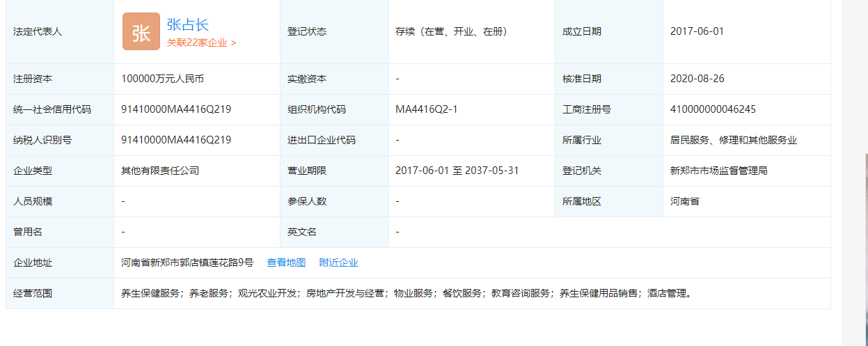Viewport: 868px width, 346px height.
Task: Click the company type 其他有限责任公司
Action: (x=160, y=171)
